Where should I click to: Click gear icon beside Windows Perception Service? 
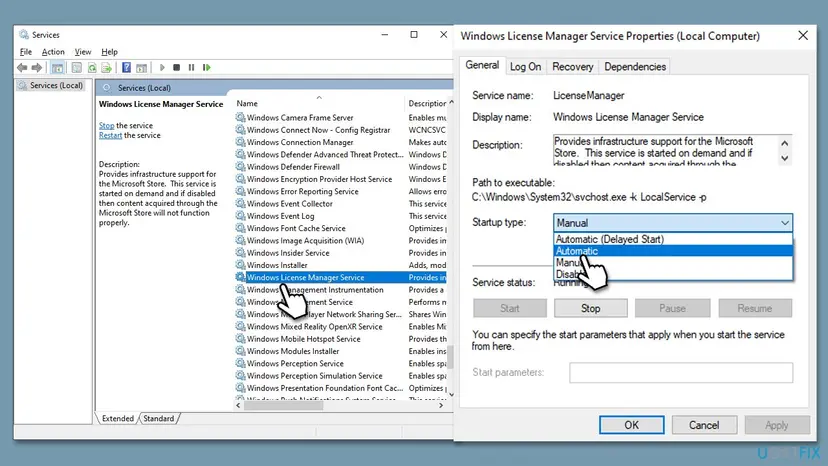tap(240, 363)
